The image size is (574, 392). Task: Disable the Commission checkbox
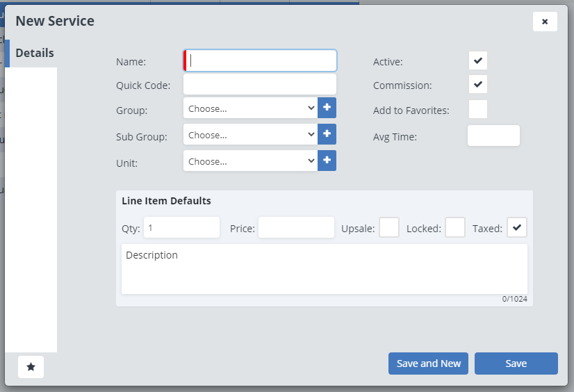tap(478, 85)
